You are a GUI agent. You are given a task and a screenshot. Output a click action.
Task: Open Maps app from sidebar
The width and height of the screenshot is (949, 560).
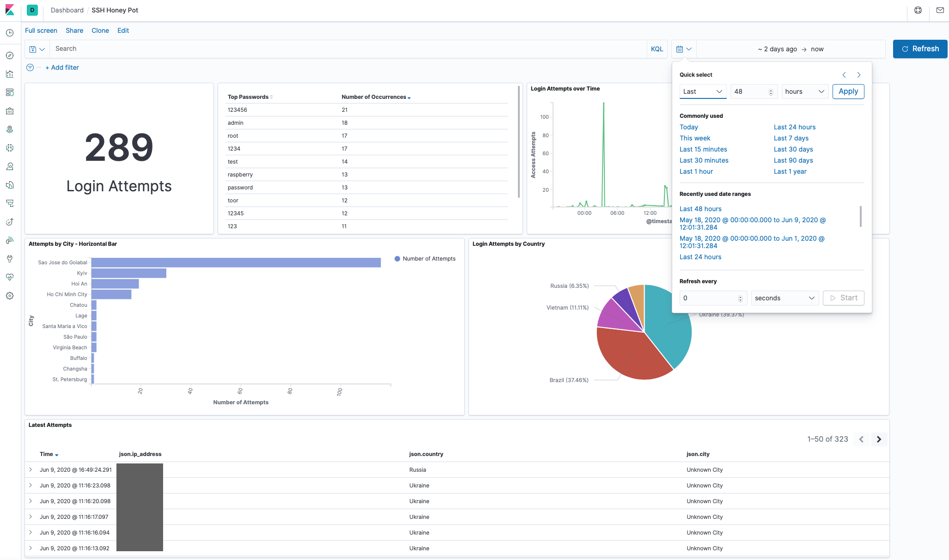tap(10, 129)
